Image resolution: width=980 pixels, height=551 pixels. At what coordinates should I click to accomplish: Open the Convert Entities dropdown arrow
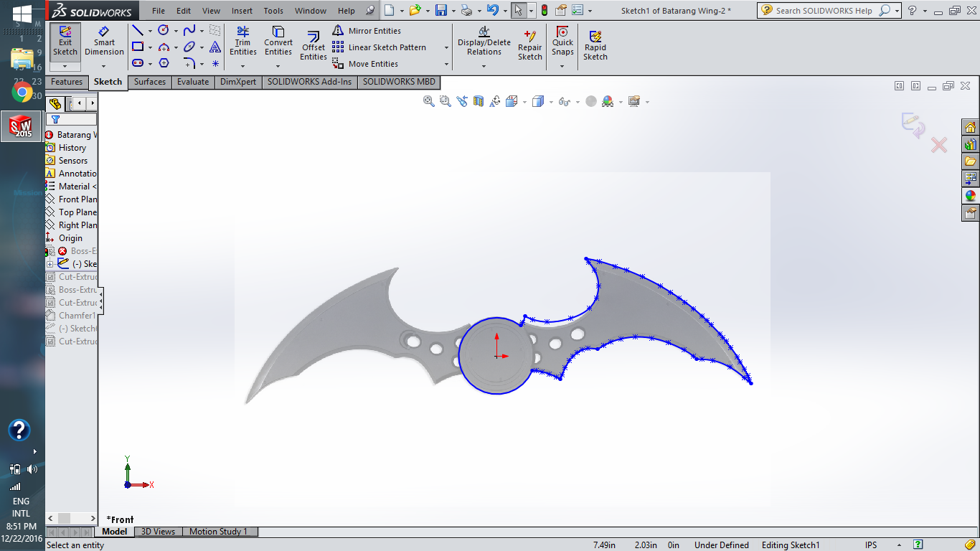pos(278,66)
